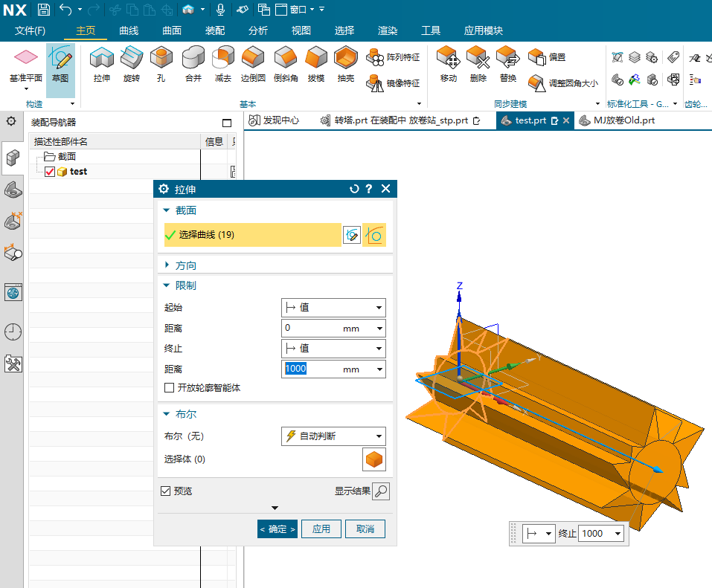Switch to View (视图) ribbon tab
This screenshot has height=588, width=712.
click(x=301, y=30)
